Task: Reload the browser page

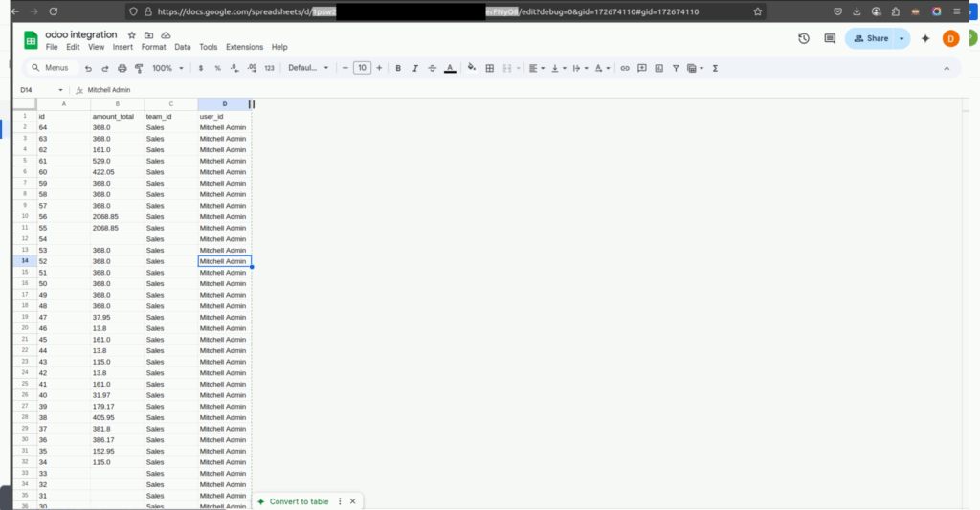Action: [54, 11]
